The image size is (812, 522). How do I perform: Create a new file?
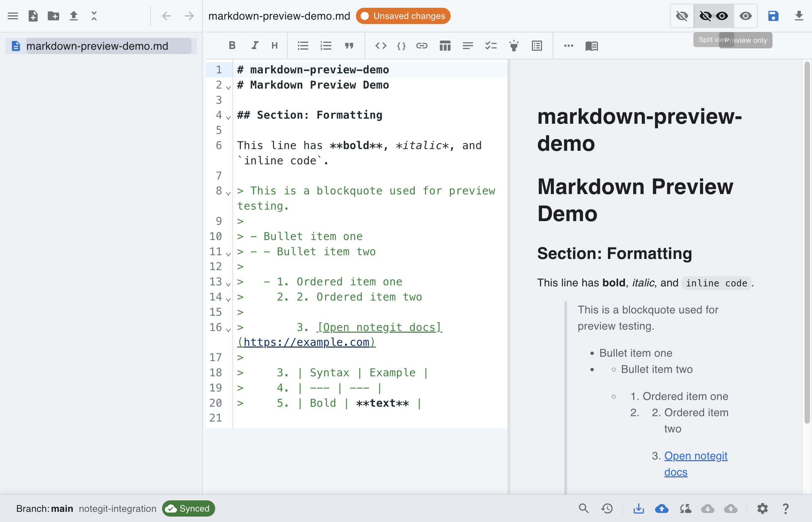[33, 16]
